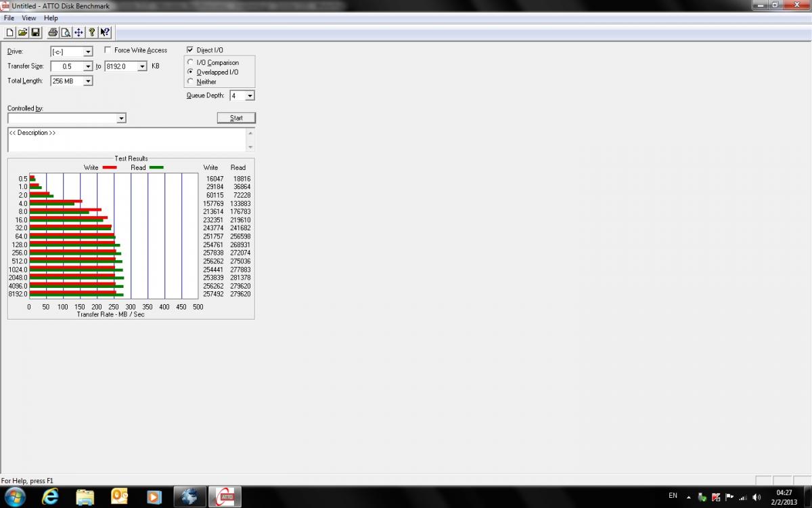Open the Drive dropdown
812x508 pixels.
click(88, 51)
